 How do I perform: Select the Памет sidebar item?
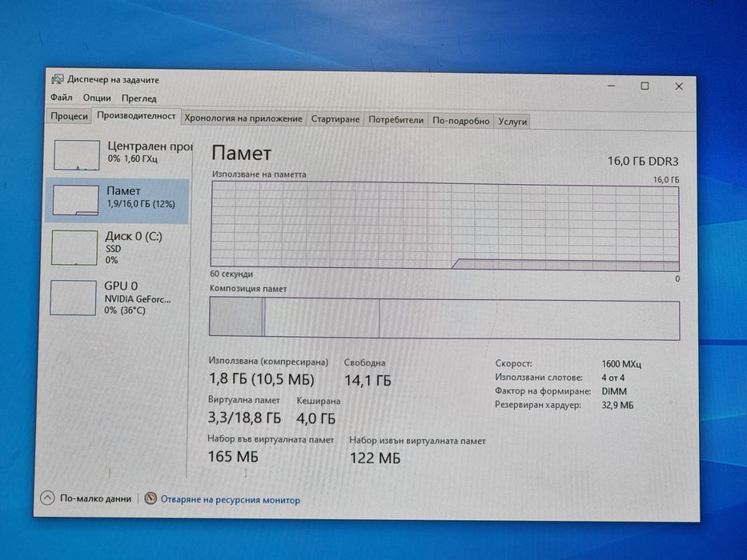coord(117,200)
